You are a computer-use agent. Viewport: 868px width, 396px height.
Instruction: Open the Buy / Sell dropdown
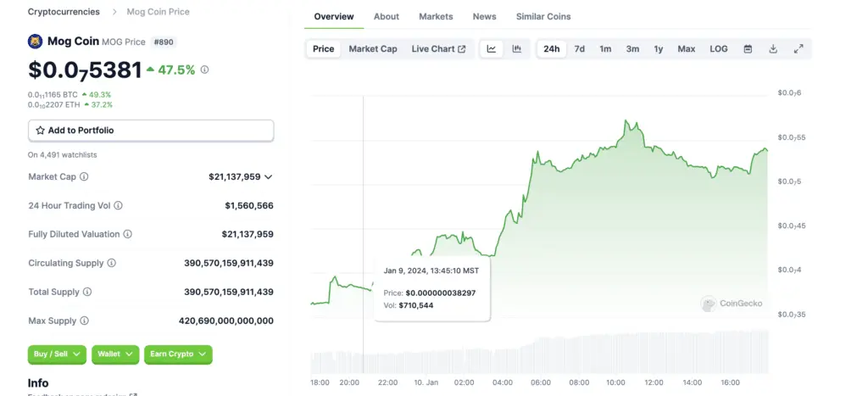point(57,354)
